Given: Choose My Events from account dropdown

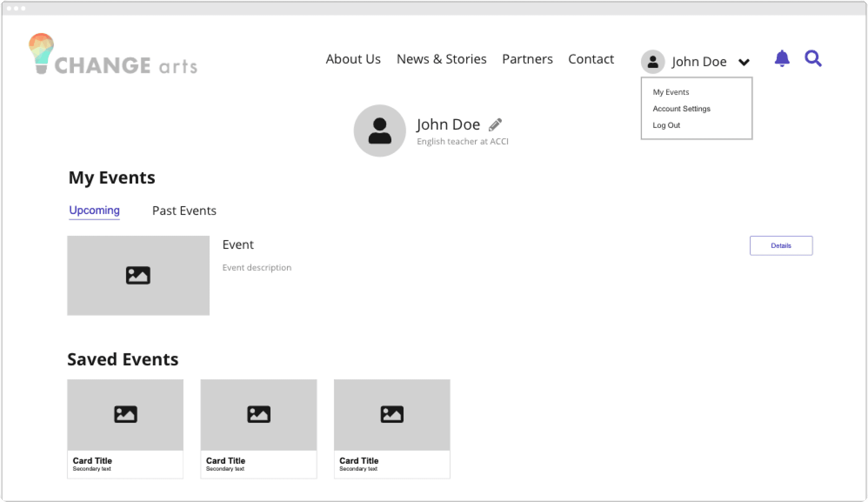Looking at the screenshot, I should tap(671, 92).
